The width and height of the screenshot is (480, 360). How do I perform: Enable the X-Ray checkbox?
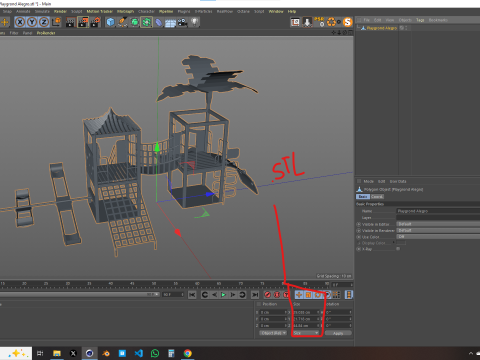point(398,249)
